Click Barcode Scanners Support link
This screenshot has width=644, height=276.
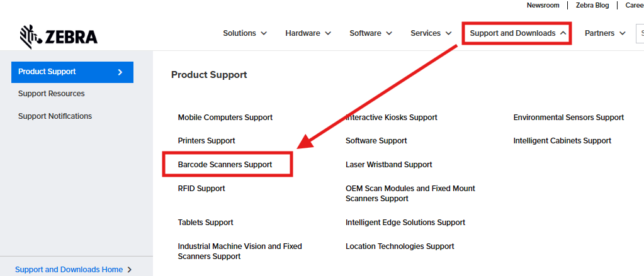225,165
